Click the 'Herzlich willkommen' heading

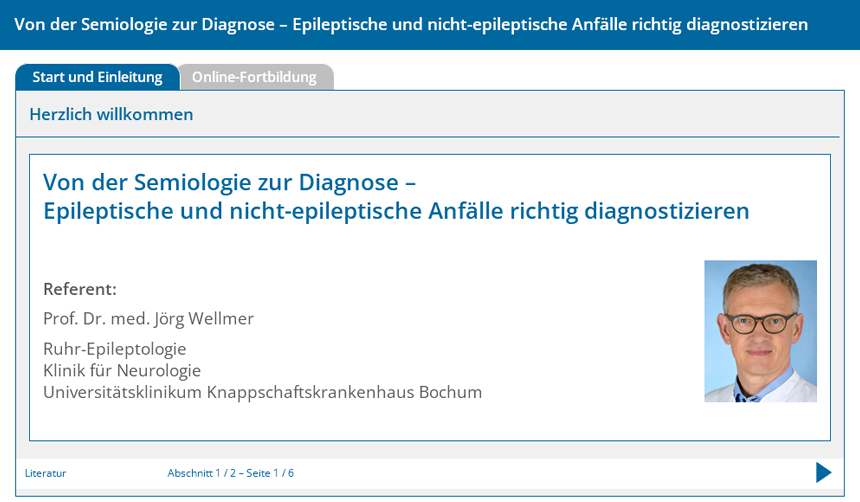pyautogui.click(x=111, y=114)
